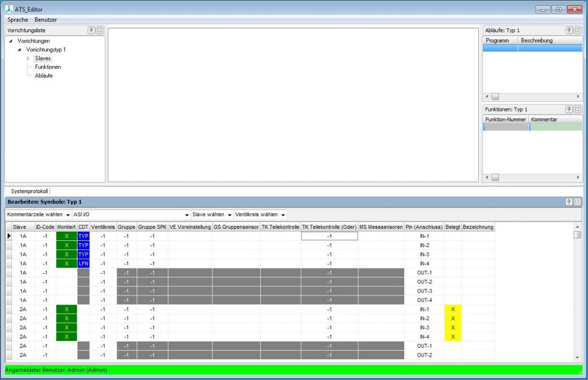Viewport: 588px width, 380px height.
Task: Close the Funktionen: Typ 1 panel
Action: (577, 109)
